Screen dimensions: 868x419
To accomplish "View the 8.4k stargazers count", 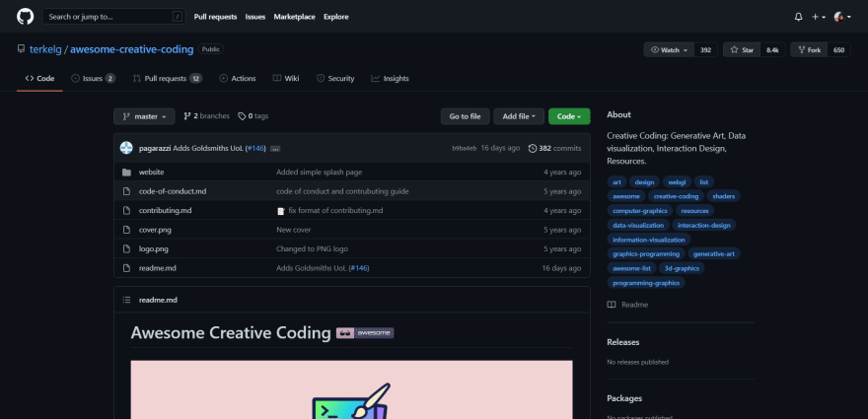I will [x=772, y=50].
